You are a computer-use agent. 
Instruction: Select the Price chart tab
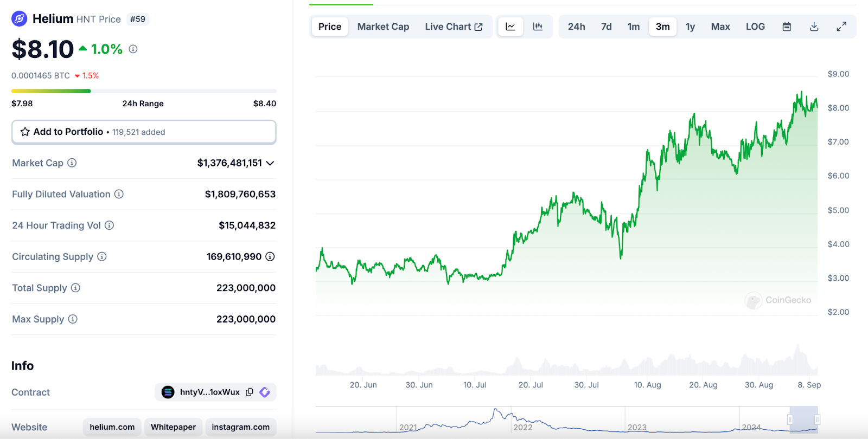(x=330, y=27)
